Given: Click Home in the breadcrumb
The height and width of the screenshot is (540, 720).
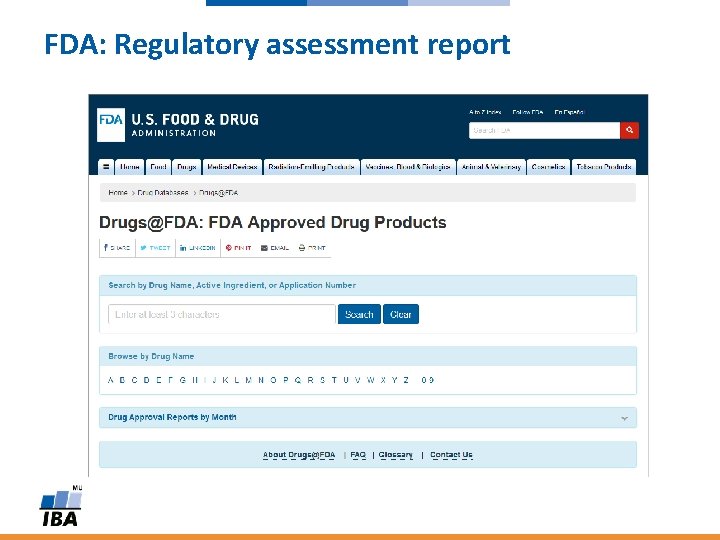Looking at the screenshot, I should 118,193.
